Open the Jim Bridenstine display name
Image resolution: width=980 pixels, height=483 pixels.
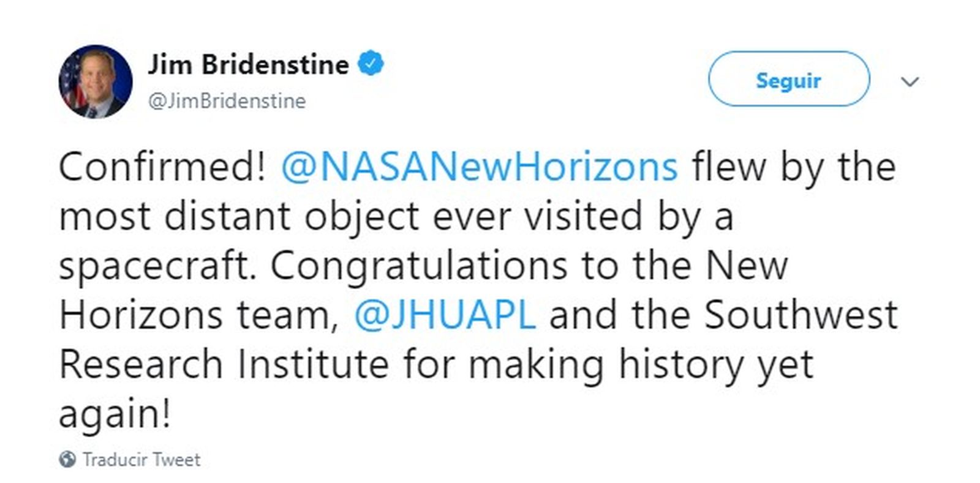coord(248,65)
